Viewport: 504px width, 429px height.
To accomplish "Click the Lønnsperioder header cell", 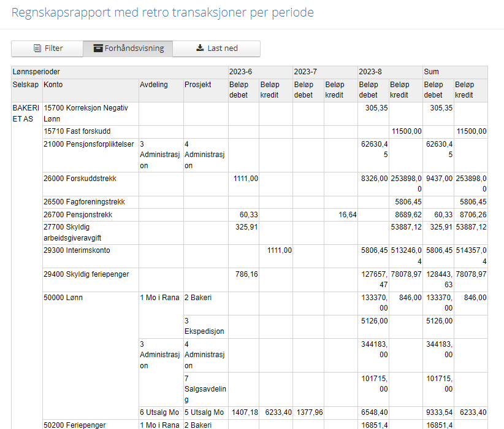I will point(120,72).
